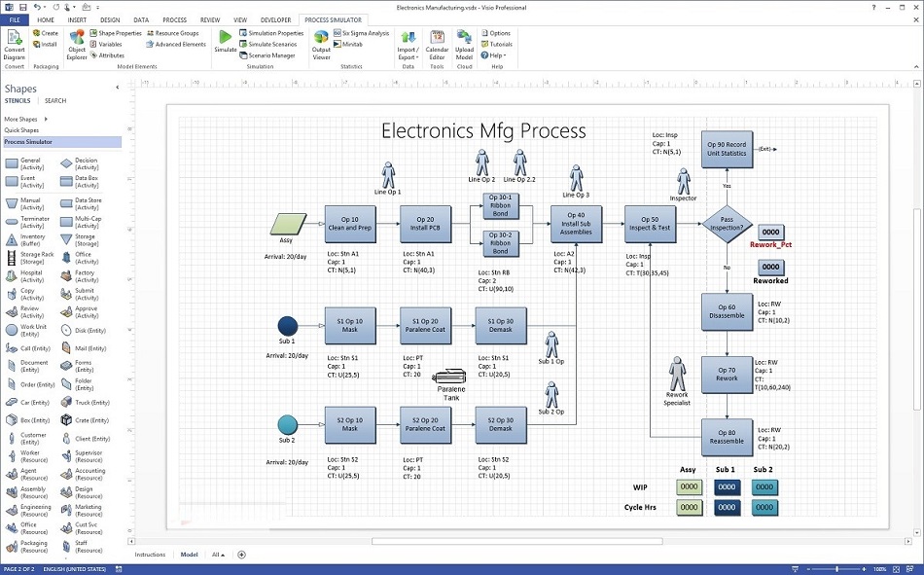Click the Convert Diagram ribbon icon
This screenshot has width=924, height=575.
pos(14,44)
